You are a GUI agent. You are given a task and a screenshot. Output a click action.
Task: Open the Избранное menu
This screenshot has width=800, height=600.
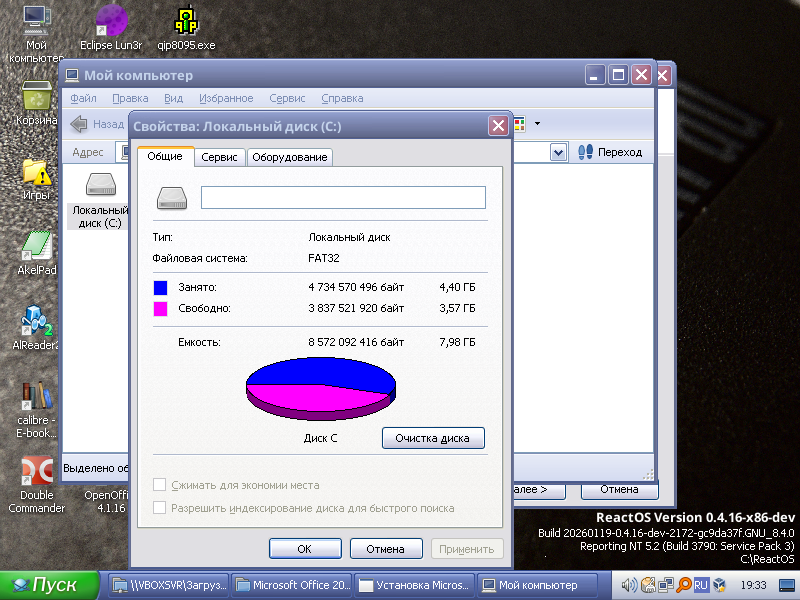pyautogui.click(x=226, y=98)
